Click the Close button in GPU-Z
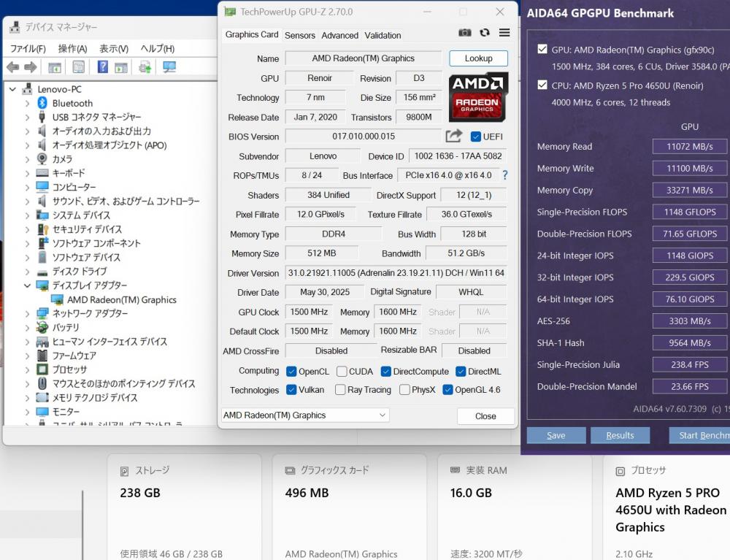Viewport: 730px width, 560px height. pos(485,415)
